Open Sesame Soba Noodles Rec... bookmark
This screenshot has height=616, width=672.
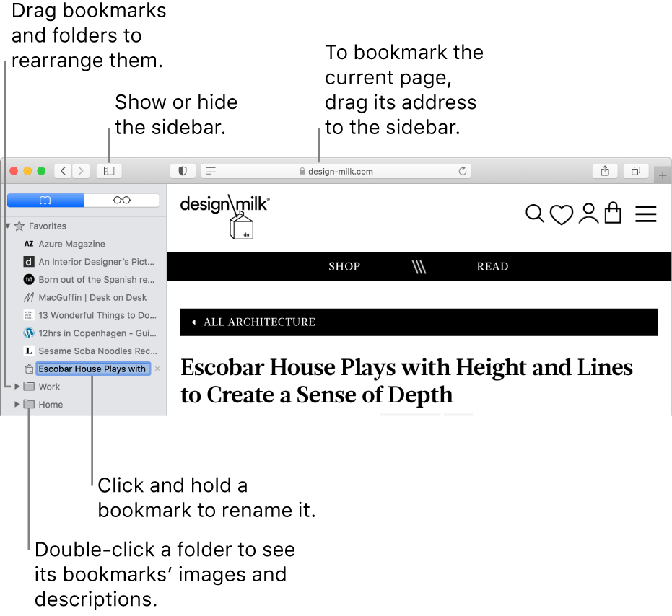click(x=97, y=351)
